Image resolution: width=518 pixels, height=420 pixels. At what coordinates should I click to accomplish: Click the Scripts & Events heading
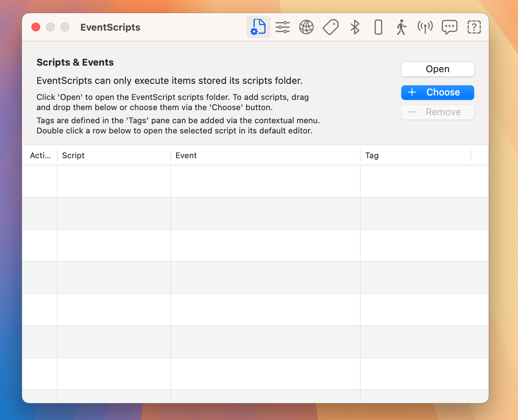(x=75, y=62)
